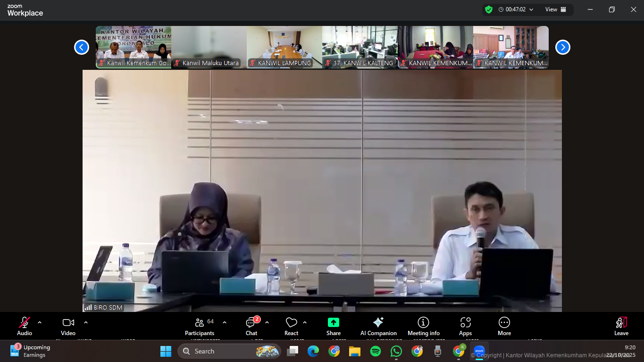644x362 pixels.
Task: Show Meeting info details
Action: pyautogui.click(x=423, y=326)
